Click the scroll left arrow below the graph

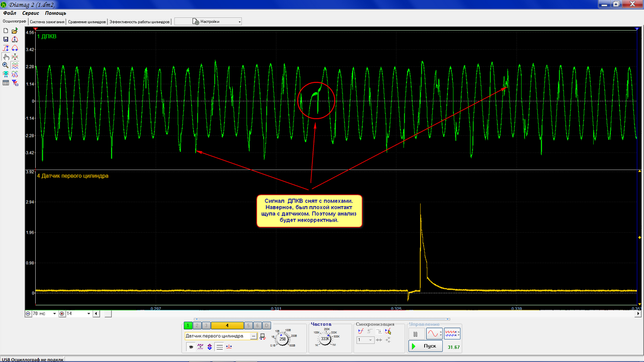[96, 313]
